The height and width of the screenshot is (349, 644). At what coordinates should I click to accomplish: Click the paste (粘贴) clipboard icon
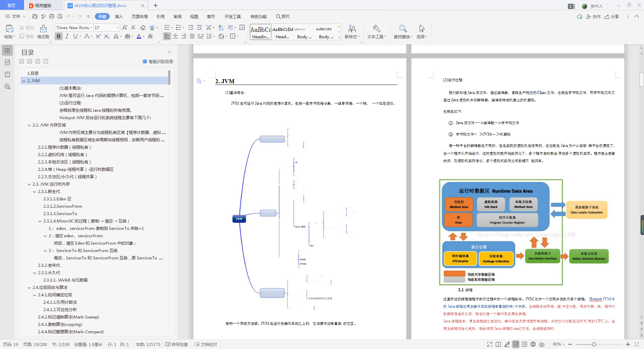pos(9,29)
